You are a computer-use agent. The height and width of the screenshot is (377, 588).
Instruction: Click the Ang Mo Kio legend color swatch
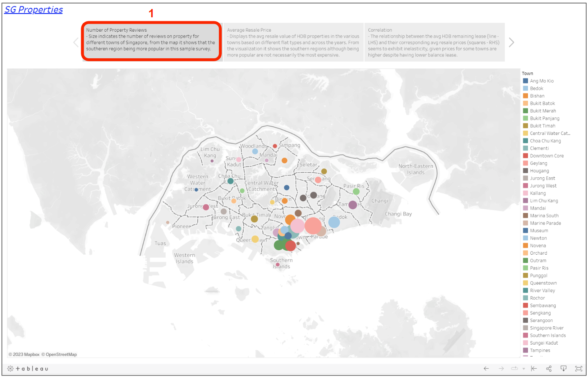(x=525, y=81)
